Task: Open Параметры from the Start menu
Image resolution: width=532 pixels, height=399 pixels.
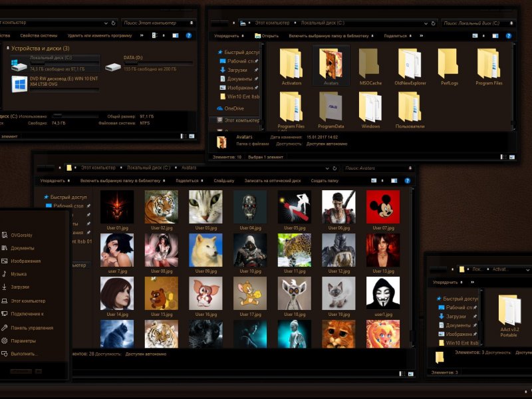Action: [23, 341]
